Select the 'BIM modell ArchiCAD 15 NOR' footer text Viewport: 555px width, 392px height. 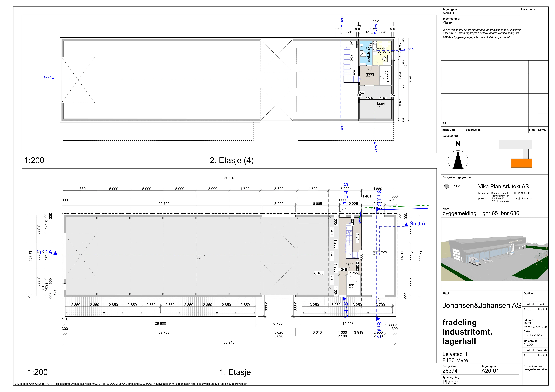click(33, 384)
